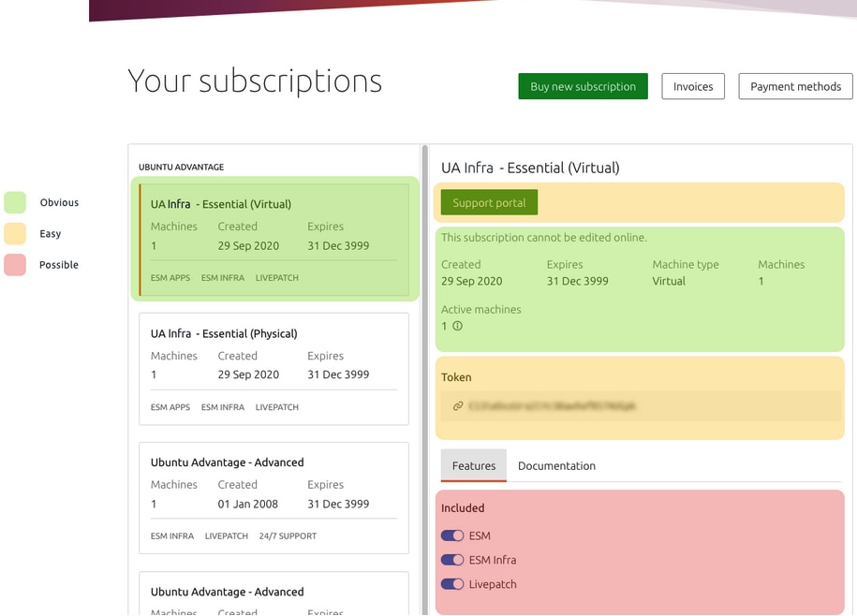This screenshot has width=857, height=616.
Task: Click the UBUNTU ADVANTAGE section heading
Action: [182, 167]
